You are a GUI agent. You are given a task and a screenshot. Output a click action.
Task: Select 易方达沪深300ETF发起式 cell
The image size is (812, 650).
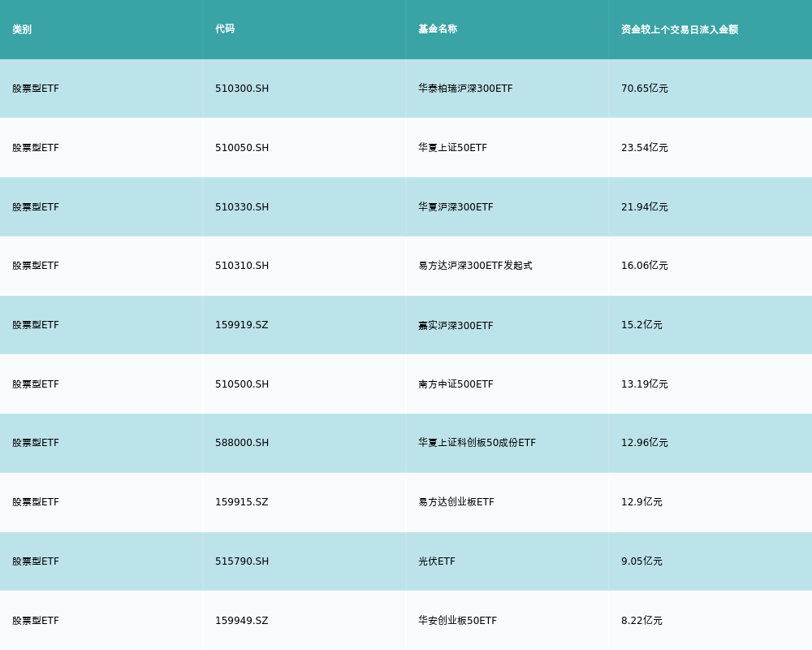[x=475, y=266]
